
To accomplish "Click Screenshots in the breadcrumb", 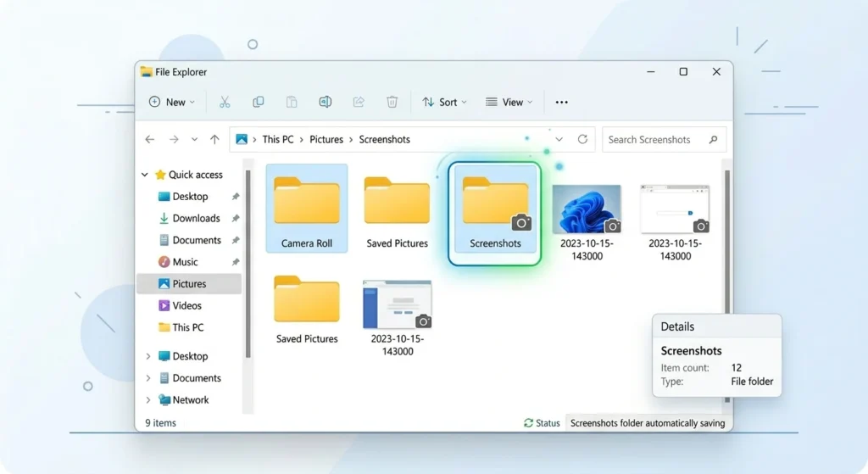I will 384,140.
